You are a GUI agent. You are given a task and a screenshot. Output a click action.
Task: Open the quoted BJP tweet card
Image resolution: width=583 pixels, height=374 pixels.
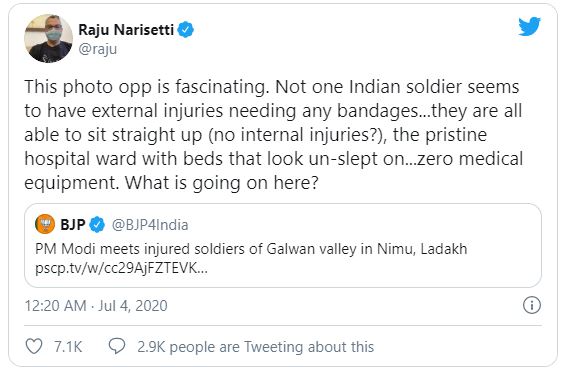pos(283,245)
